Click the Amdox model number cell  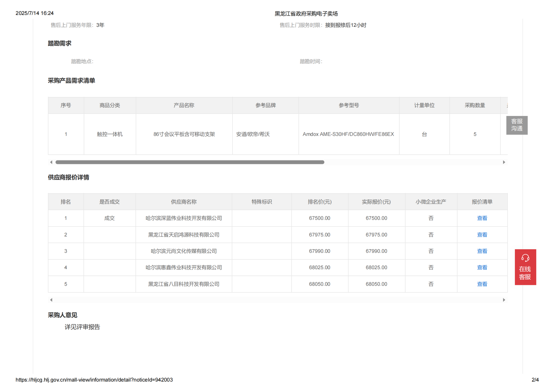(x=348, y=134)
